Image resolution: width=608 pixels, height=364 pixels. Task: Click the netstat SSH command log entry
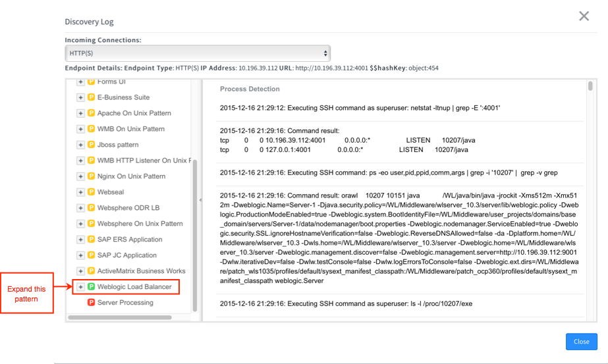coord(360,108)
